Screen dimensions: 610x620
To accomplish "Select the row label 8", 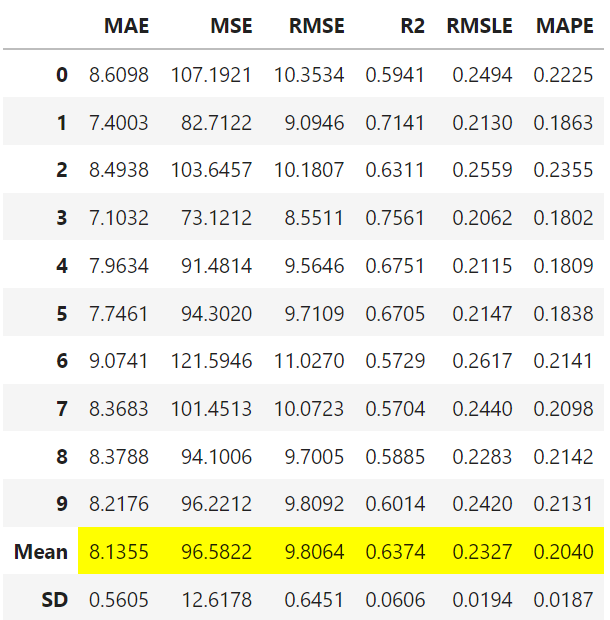I will tap(62, 457).
